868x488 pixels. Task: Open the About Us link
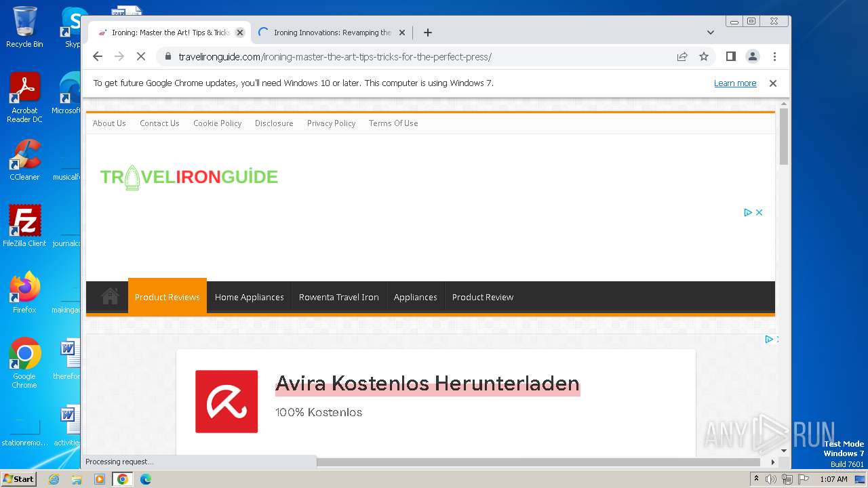point(109,123)
